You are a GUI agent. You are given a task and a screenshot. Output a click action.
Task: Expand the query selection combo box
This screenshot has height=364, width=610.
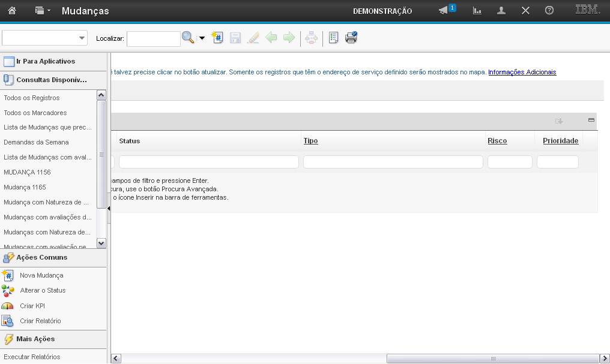[x=82, y=38]
